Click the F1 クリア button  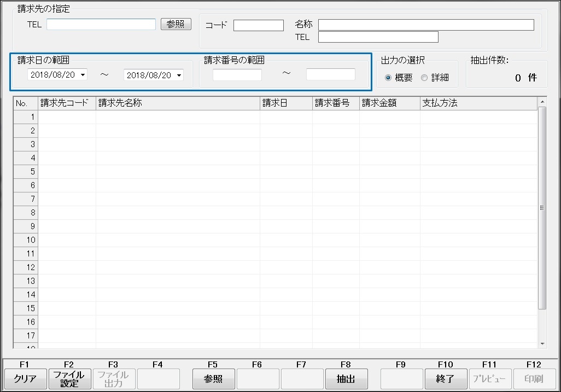click(25, 379)
